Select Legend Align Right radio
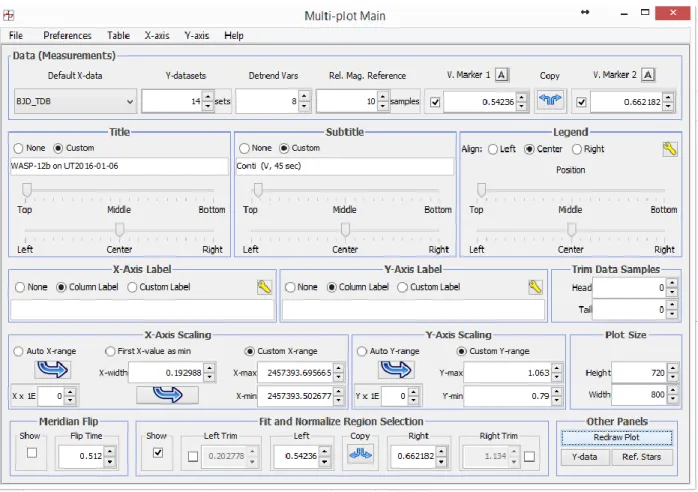698x492 pixels. pyautogui.click(x=576, y=149)
